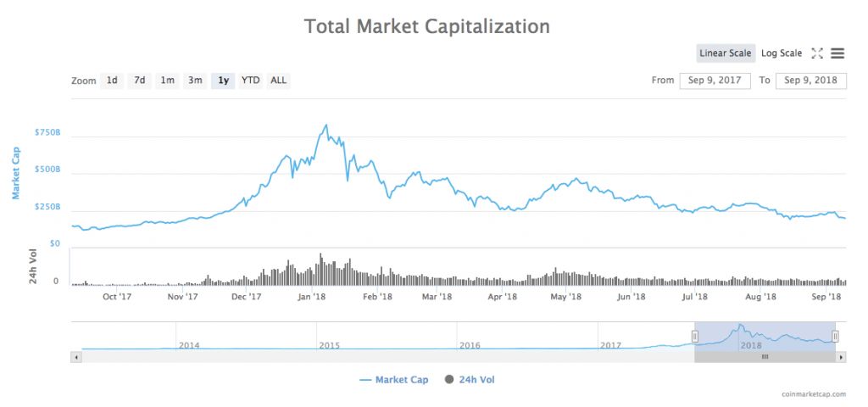This screenshot has width=868, height=407.
Task: Click the fullscreen expand icon
Action: click(817, 53)
